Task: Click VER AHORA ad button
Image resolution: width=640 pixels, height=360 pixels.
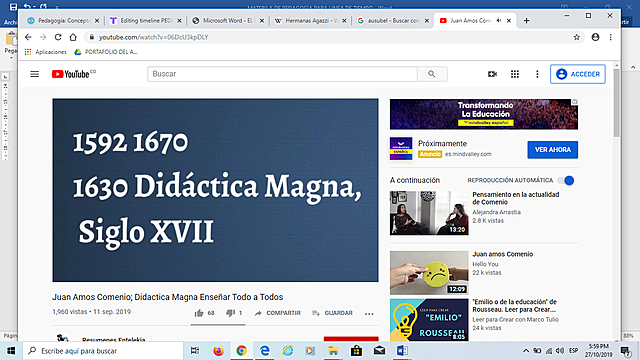Action: coord(553,150)
